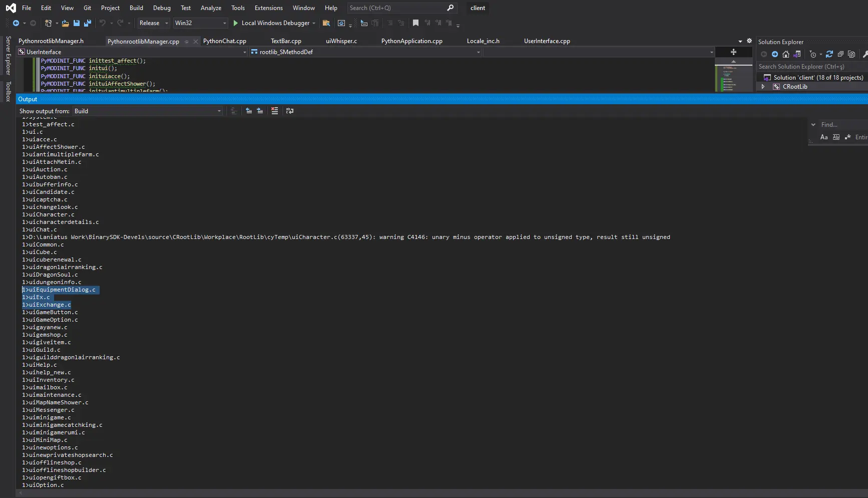868x498 pixels.
Task: Pin the PythonrootlibManager.cpp tab
Action: (187, 42)
